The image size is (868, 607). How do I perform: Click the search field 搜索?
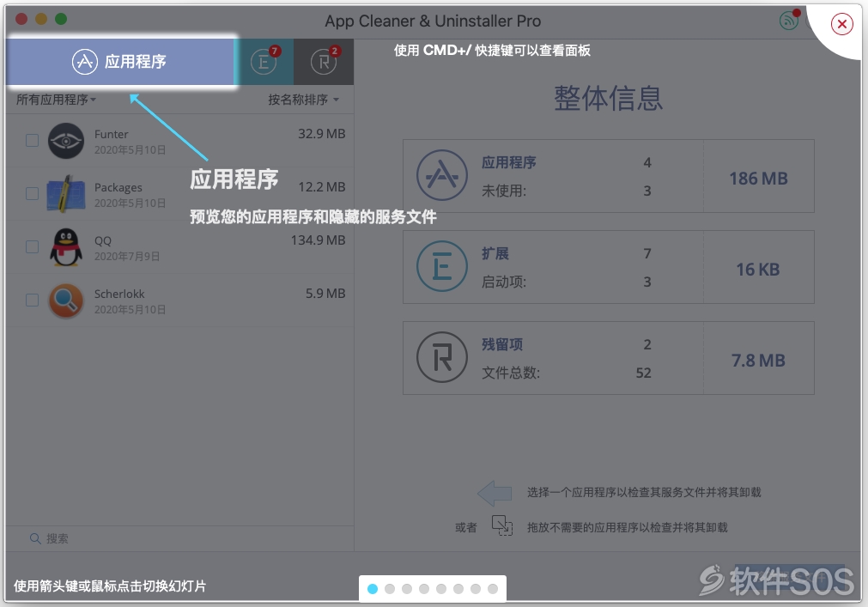tap(180, 538)
